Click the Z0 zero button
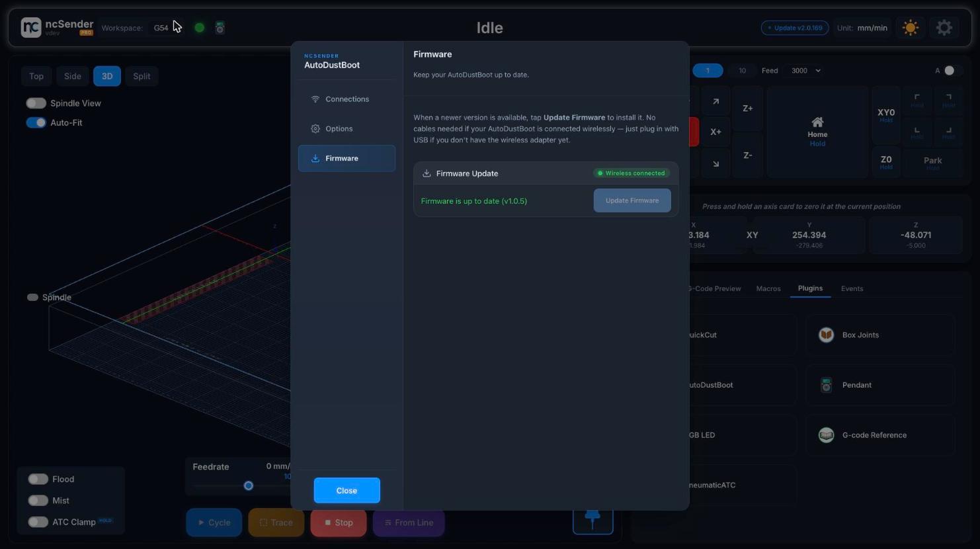Viewport: 980px width, 549px height. 885,162
